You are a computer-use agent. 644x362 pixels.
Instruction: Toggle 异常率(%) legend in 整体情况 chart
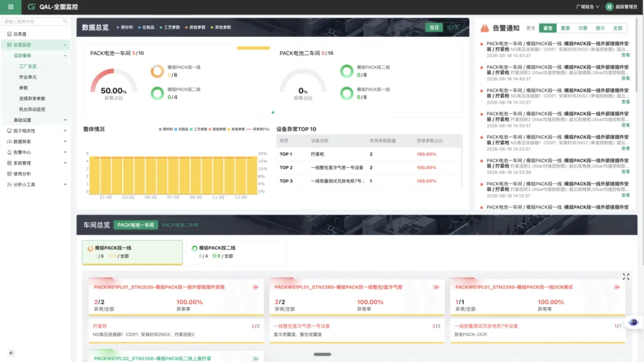pos(258,129)
